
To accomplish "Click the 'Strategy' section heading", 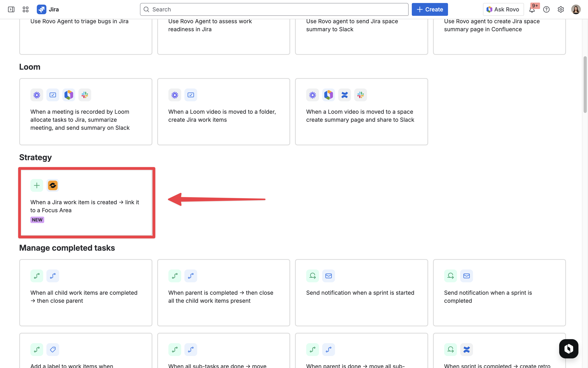I will 35,157.
